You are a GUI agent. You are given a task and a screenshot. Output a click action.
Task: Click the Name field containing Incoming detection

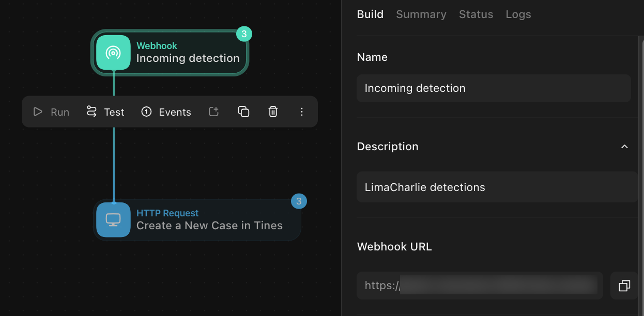pos(493,88)
